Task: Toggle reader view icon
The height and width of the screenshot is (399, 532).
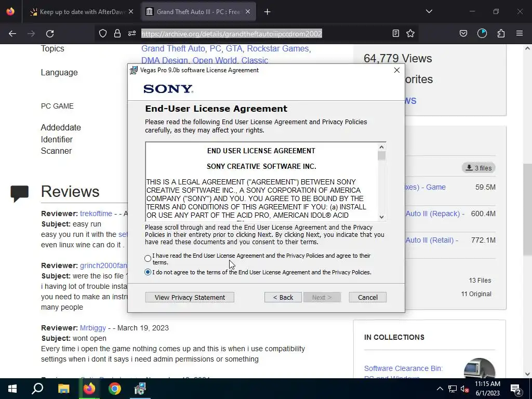Action: (x=395, y=33)
